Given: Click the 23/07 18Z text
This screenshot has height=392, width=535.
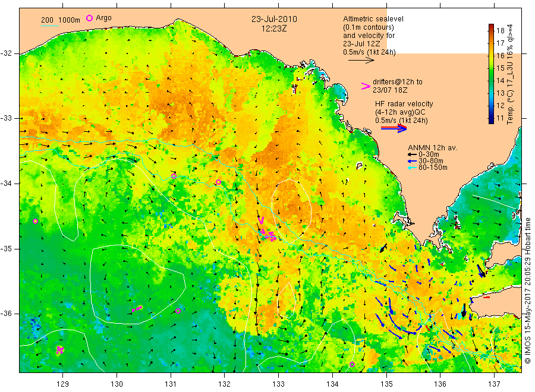Looking at the screenshot, I should pos(389,90).
